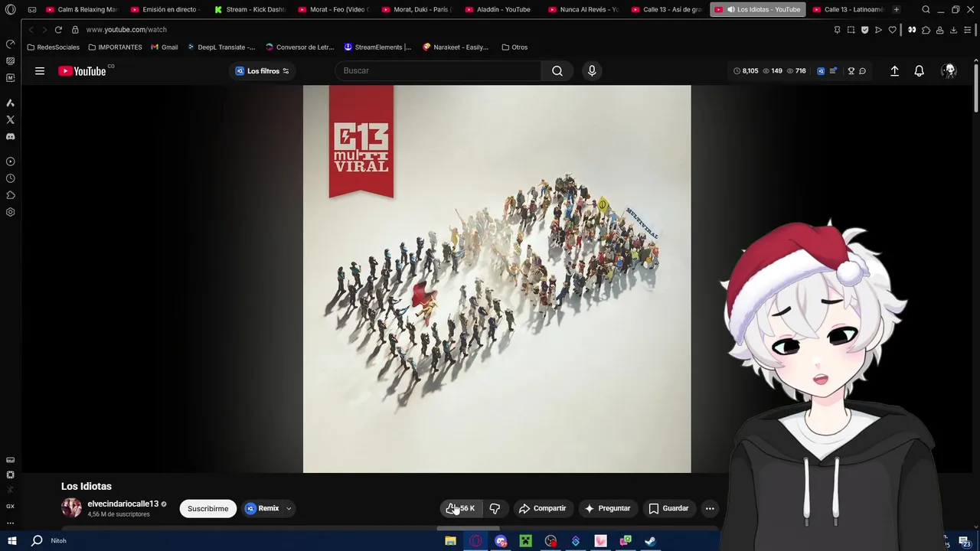This screenshot has width=980, height=551.
Task: Click the address bar URL www.youtube.com/watch
Action: pos(126,30)
